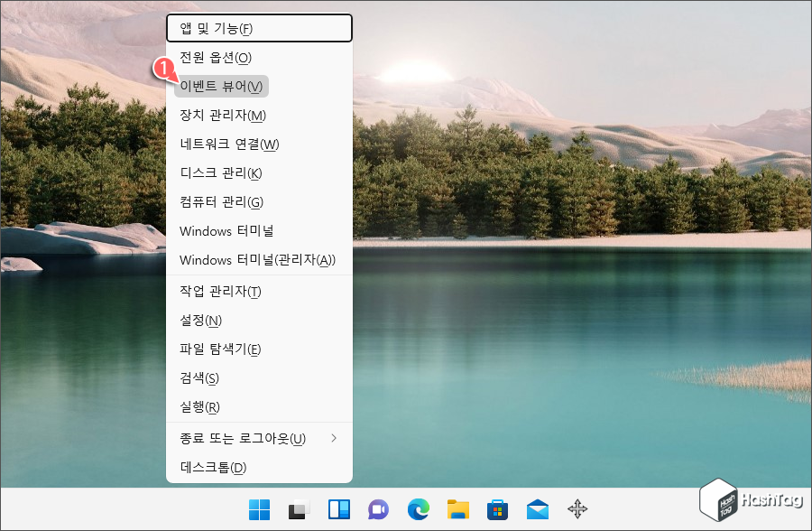The width and height of the screenshot is (812, 531).
Task: Open Task View from the taskbar
Action: (x=298, y=509)
